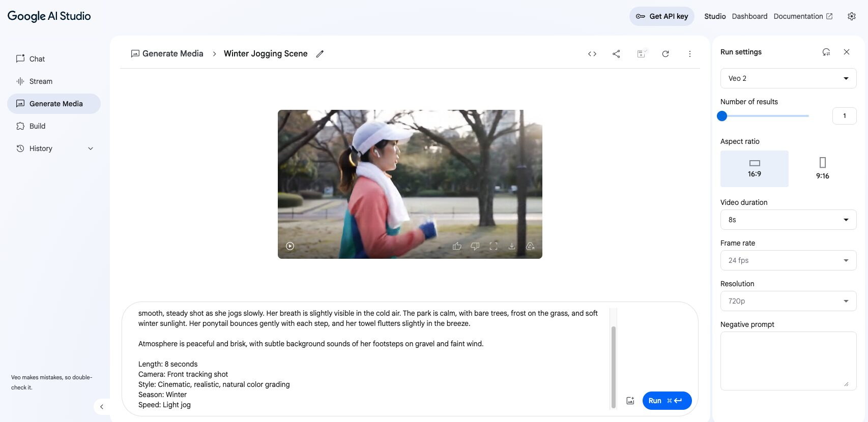Click the share icon
868x422 pixels.
pyautogui.click(x=616, y=54)
